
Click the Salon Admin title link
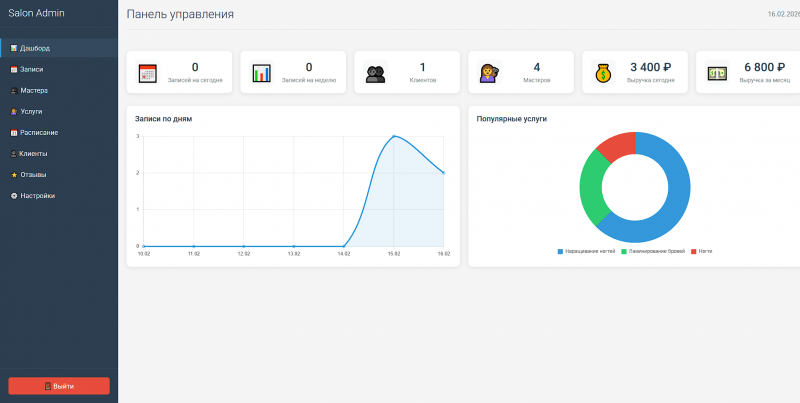pyautogui.click(x=36, y=14)
